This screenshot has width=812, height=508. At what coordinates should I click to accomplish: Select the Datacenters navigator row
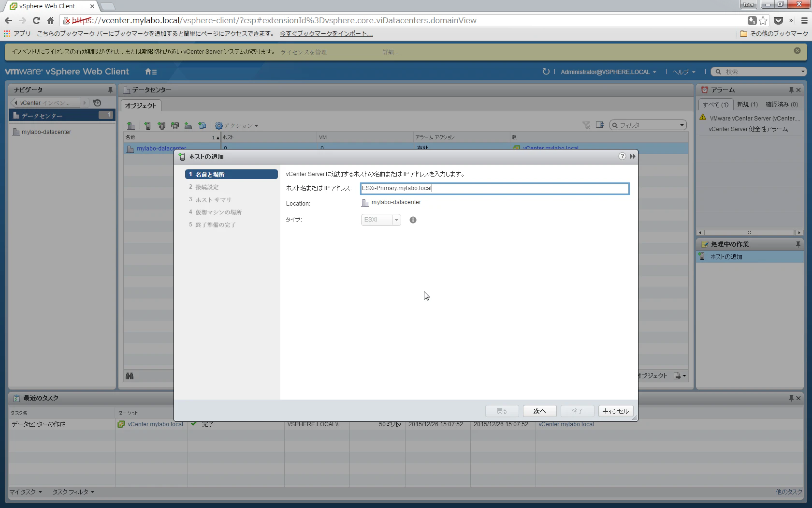[62, 116]
